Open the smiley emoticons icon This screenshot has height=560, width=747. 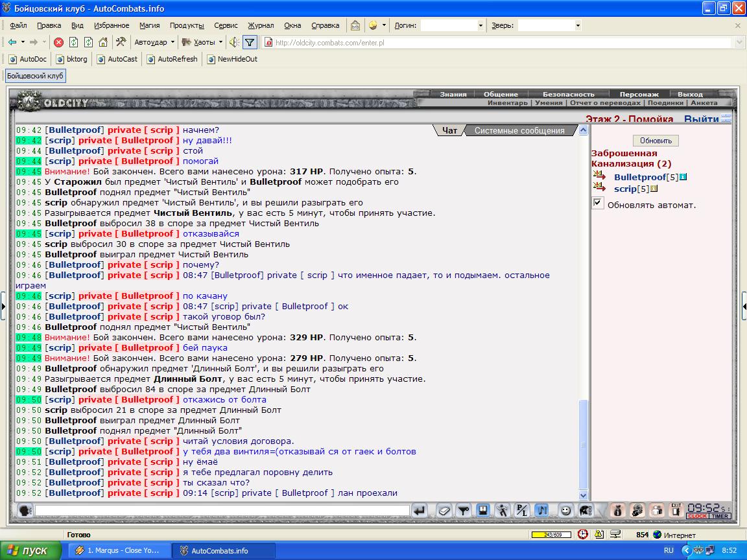pyautogui.click(x=565, y=511)
